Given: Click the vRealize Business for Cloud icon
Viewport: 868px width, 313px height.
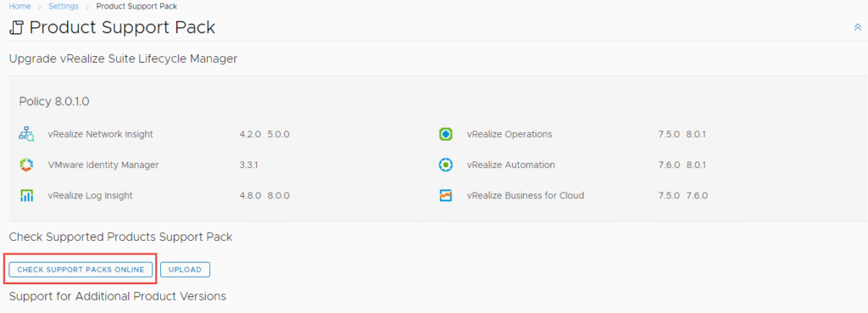Looking at the screenshot, I should pos(446,196).
